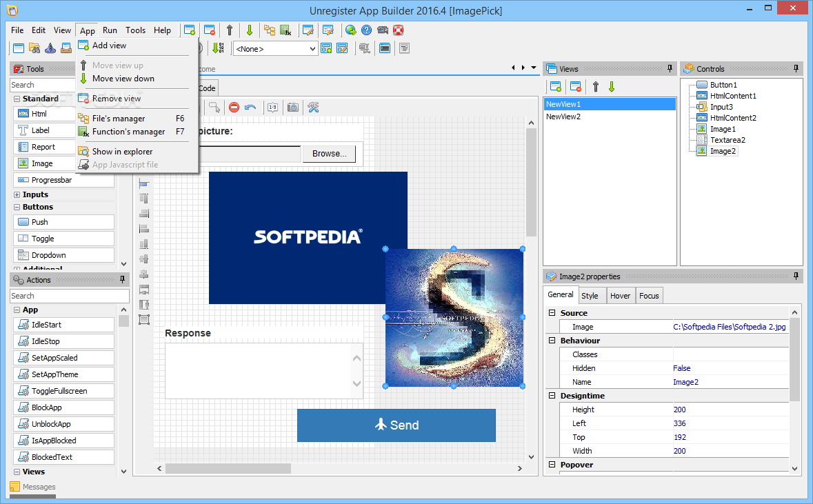Click the green move view down arrow in top toolbar
813x504 pixels.
[250, 30]
